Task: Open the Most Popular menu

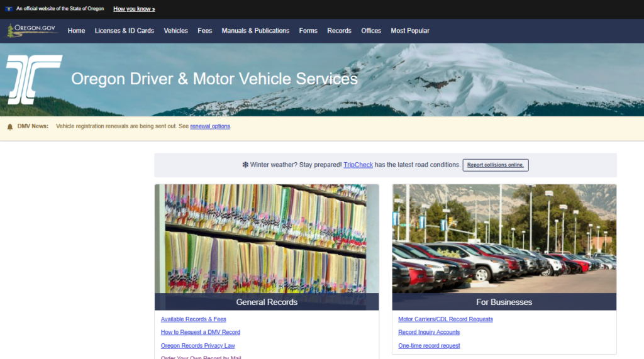Action: click(410, 31)
